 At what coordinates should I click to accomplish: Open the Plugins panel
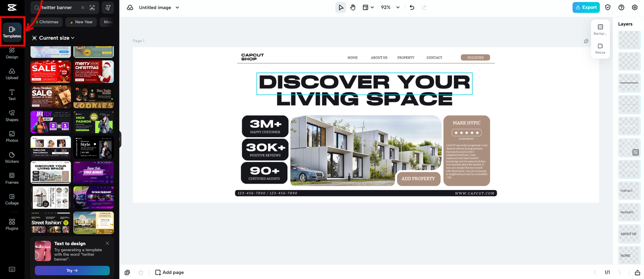coord(12,224)
